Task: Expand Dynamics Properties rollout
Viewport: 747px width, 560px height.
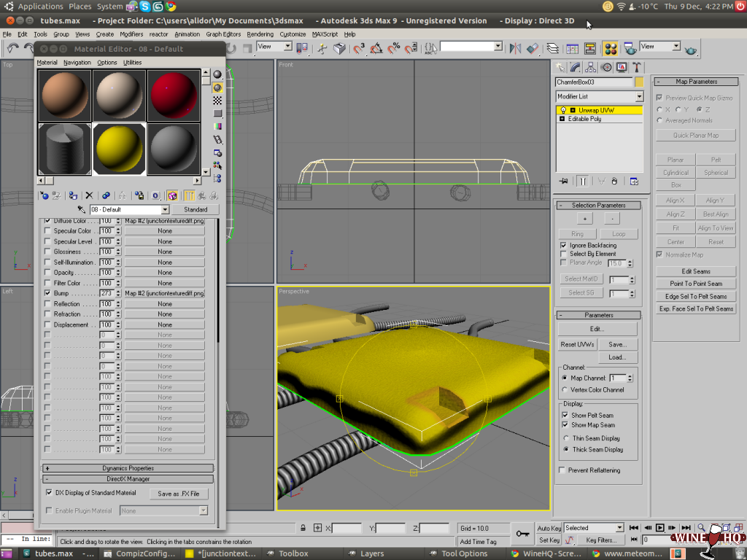Action: pyautogui.click(x=128, y=468)
